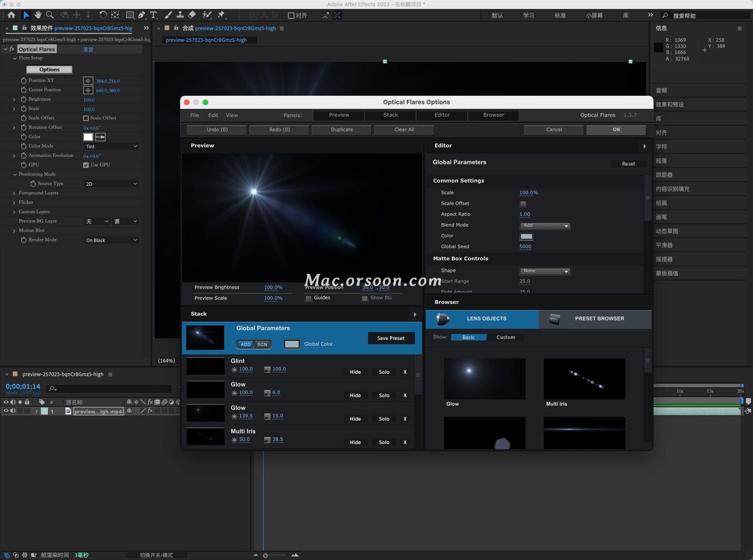The image size is (753, 560).
Task: Select the Zoom tool in the toolbar
Action: 49,15
